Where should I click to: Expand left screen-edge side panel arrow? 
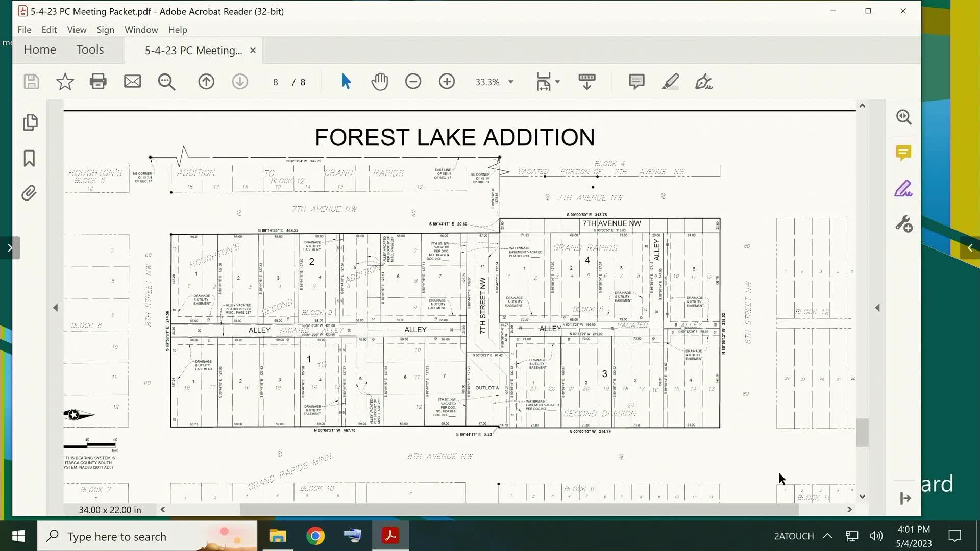coord(10,248)
